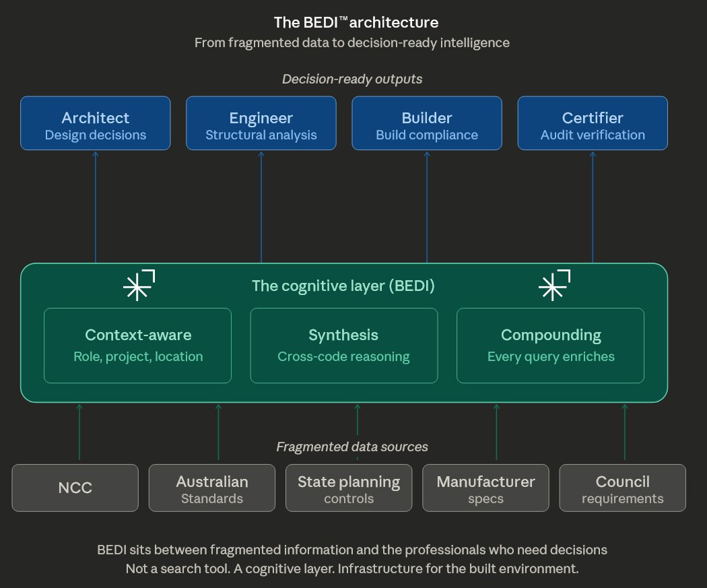Click the left sparkle icon in cognitive layer
This screenshot has width=707, height=588.
coord(139,285)
